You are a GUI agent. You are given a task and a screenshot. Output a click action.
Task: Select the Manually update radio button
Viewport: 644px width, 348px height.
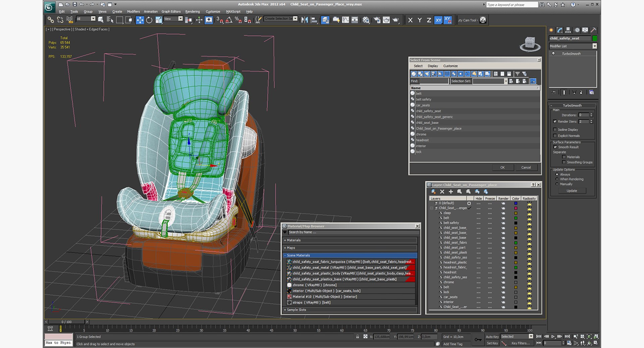pyautogui.click(x=557, y=184)
